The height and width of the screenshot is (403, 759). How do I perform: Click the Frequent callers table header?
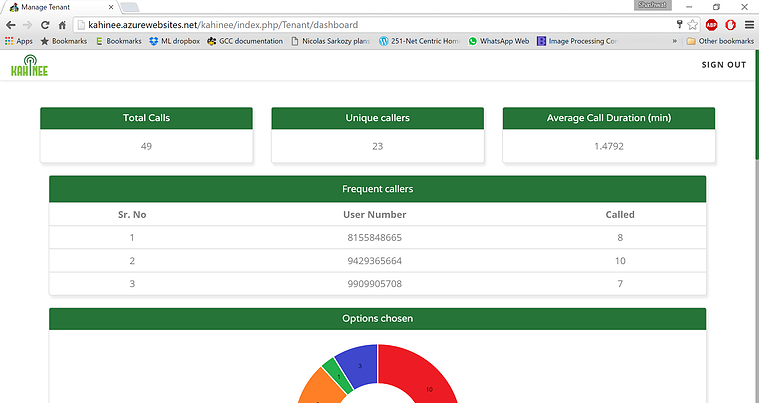click(x=378, y=189)
